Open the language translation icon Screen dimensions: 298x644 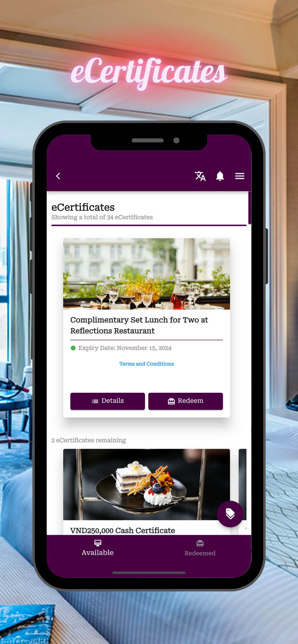200,176
